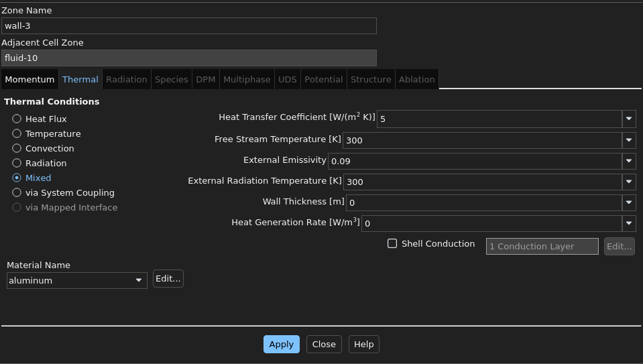Open the aluminum Material Name dropdown

76,280
